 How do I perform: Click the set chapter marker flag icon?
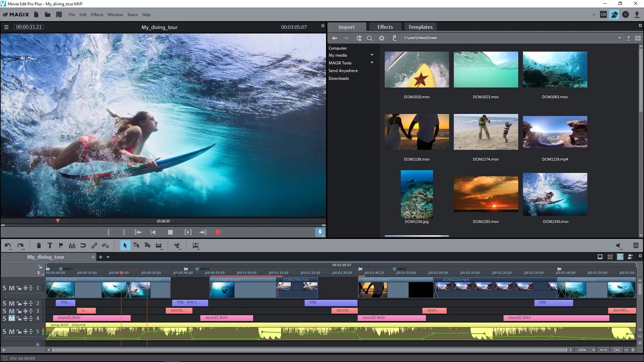[x=61, y=246]
